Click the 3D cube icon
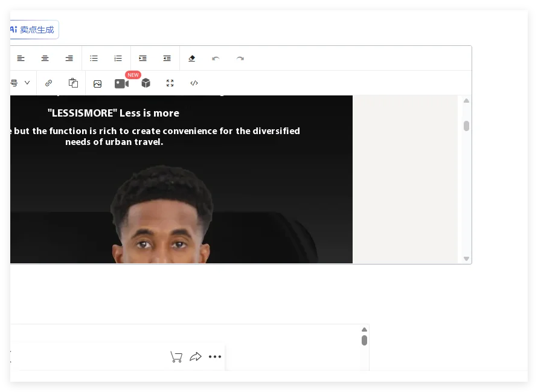Image resolution: width=538 pixels, height=392 pixels. tap(146, 83)
